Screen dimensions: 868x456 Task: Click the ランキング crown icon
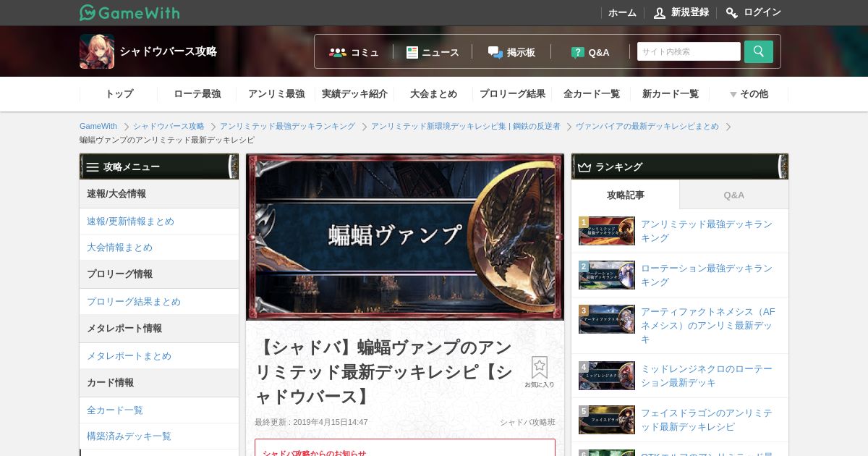pyautogui.click(x=584, y=166)
